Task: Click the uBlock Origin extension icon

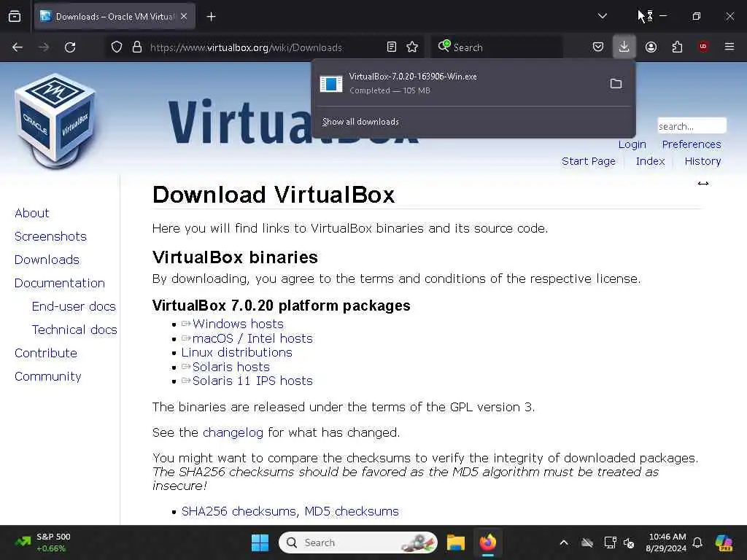Action: (x=703, y=47)
